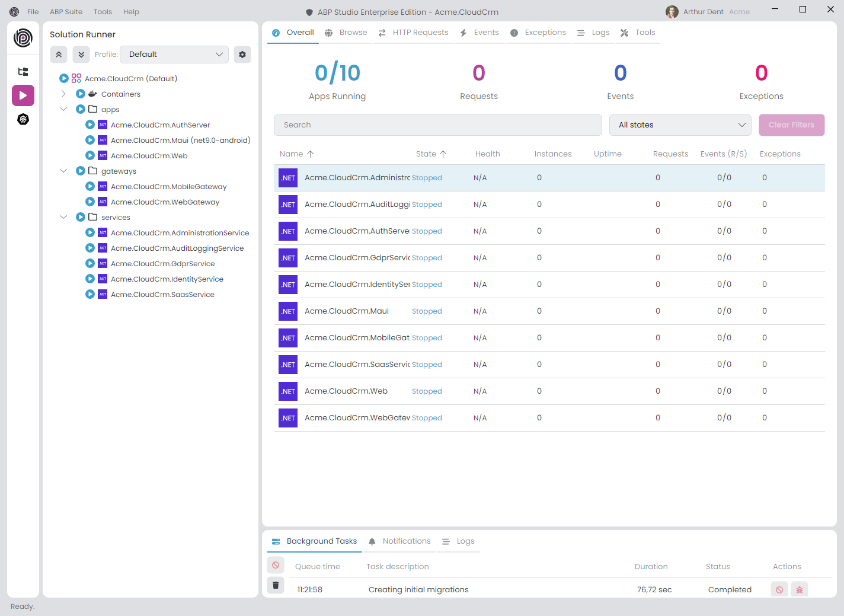Click the Clear Filters button
Image resolution: width=844 pixels, height=616 pixels.
(x=791, y=125)
